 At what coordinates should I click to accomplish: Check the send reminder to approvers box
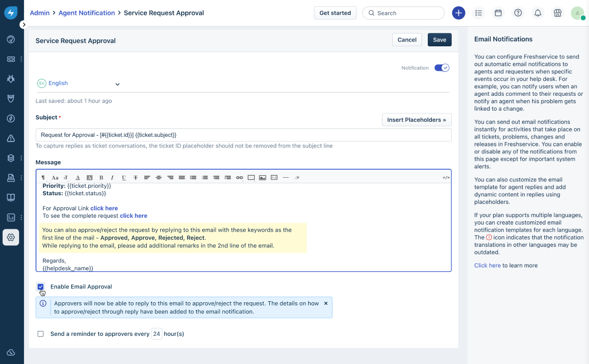pyautogui.click(x=40, y=334)
